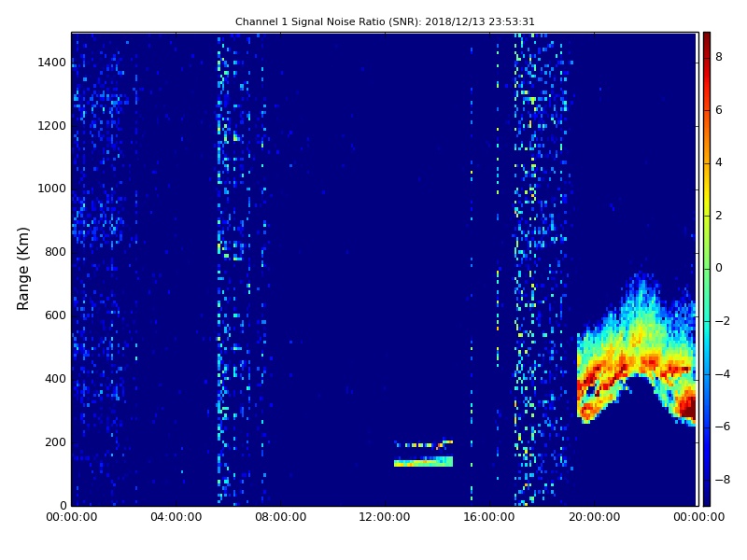Click the dark blue bottom of the colorbar
Screen dimensions: 747x560
[x=707, y=499]
